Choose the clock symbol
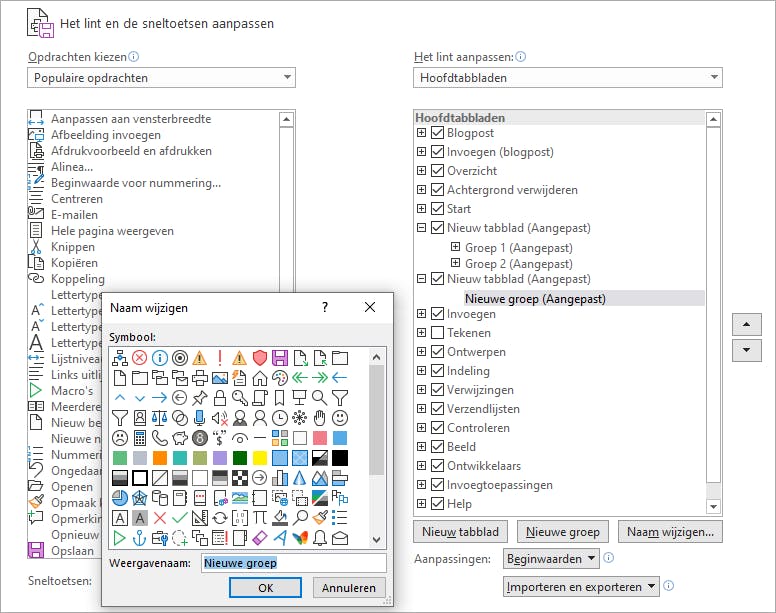 [280, 418]
